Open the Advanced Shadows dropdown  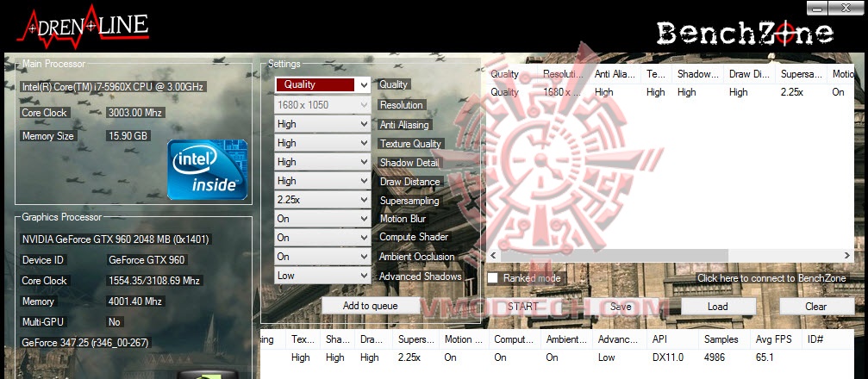click(322, 275)
